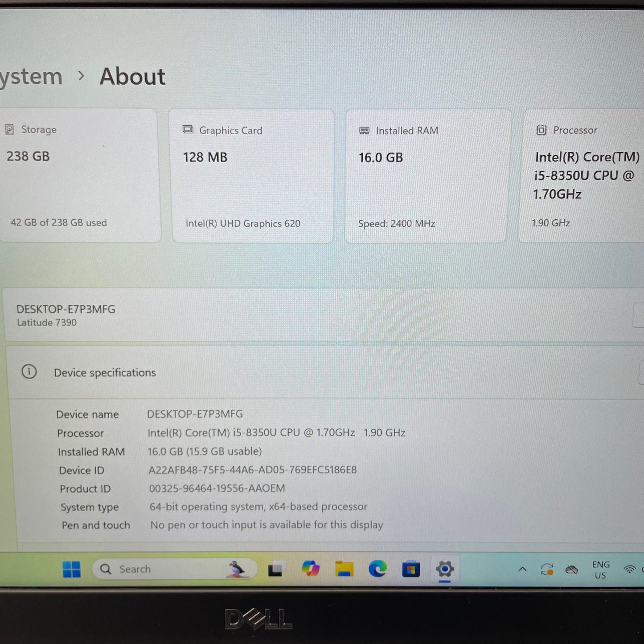Image resolution: width=644 pixels, height=644 pixels.
Task: Open Wi-Fi network tray icon
Action: tap(629, 569)
